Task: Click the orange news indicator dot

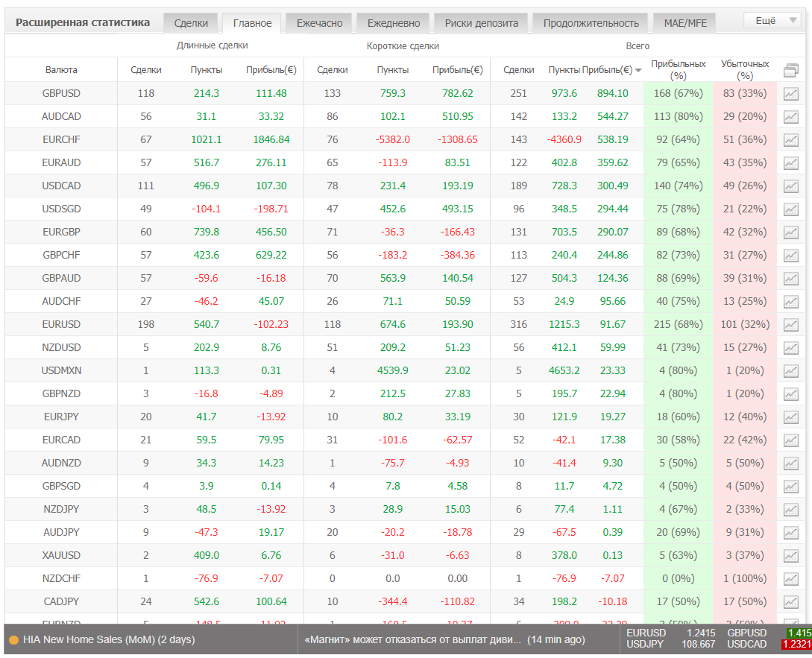Action: [x=14, y=640]
